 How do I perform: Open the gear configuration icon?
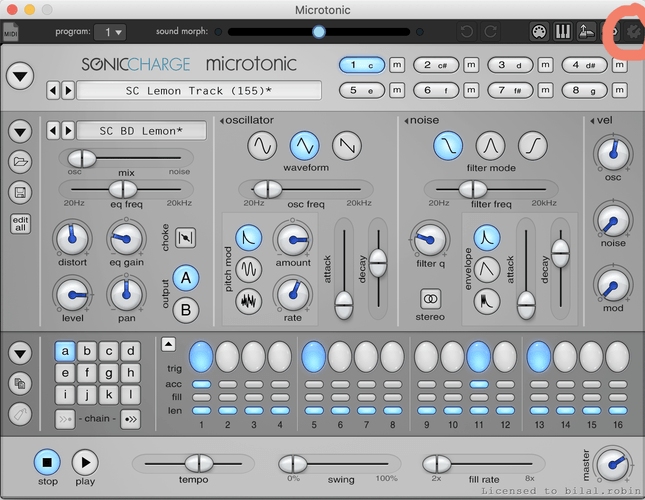(633, 32)
